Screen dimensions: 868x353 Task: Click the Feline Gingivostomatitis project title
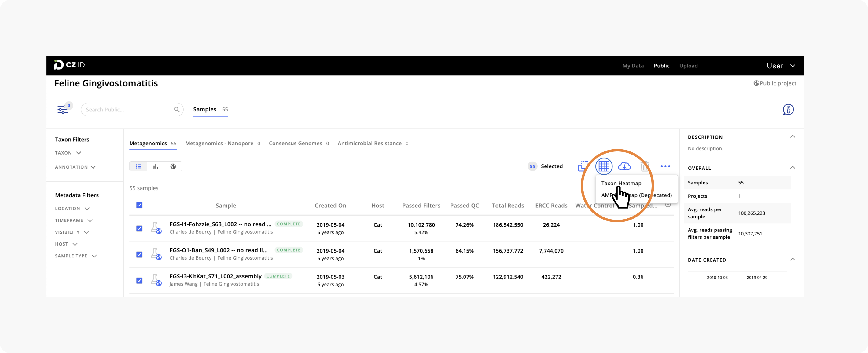tap(106, 83)
